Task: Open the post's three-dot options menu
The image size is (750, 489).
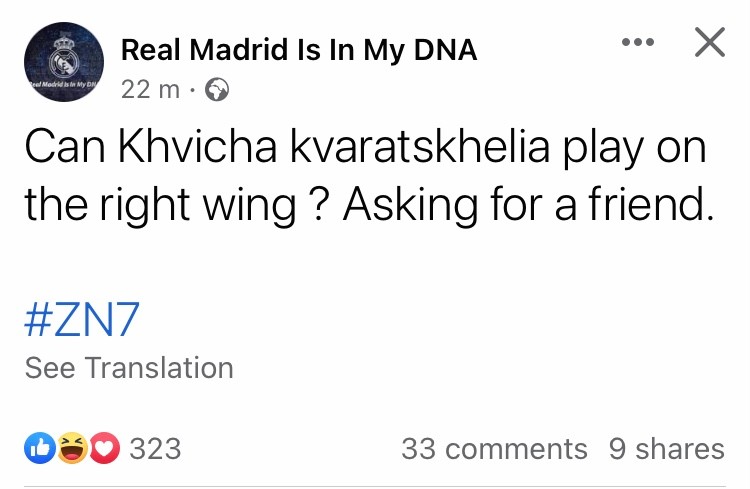Action: pos(637,43)
